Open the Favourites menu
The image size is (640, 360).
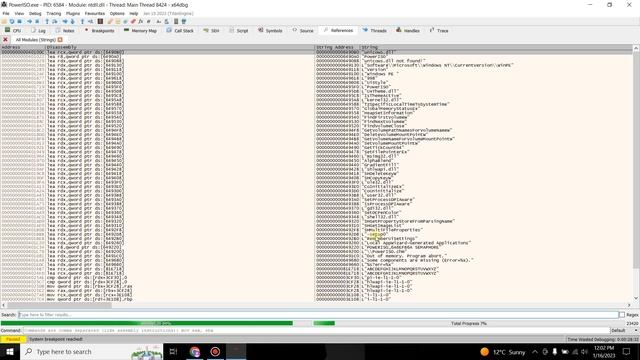(x=95, y=13)
